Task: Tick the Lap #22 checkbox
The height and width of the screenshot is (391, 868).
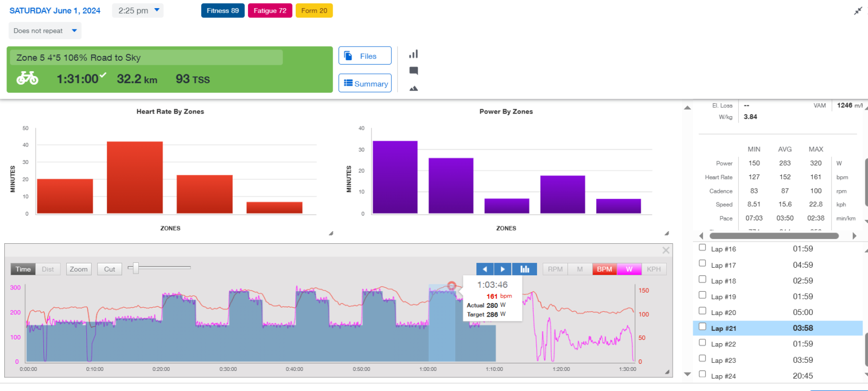Action: pos(703,343)
